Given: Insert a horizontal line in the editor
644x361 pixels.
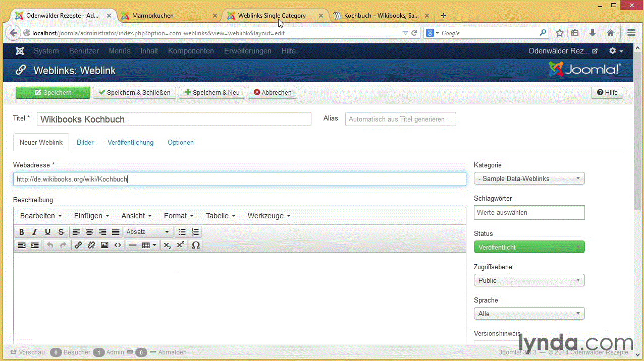Looking at the screenshot, I should (132, 245).
